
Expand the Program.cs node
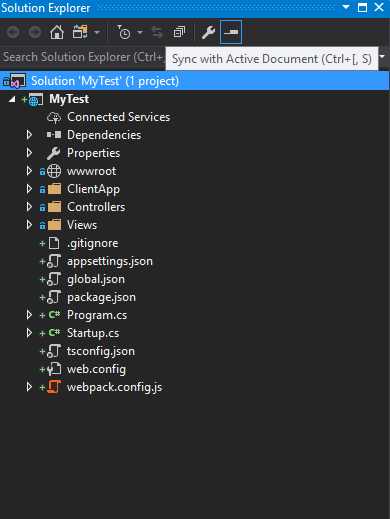[29, 315]
